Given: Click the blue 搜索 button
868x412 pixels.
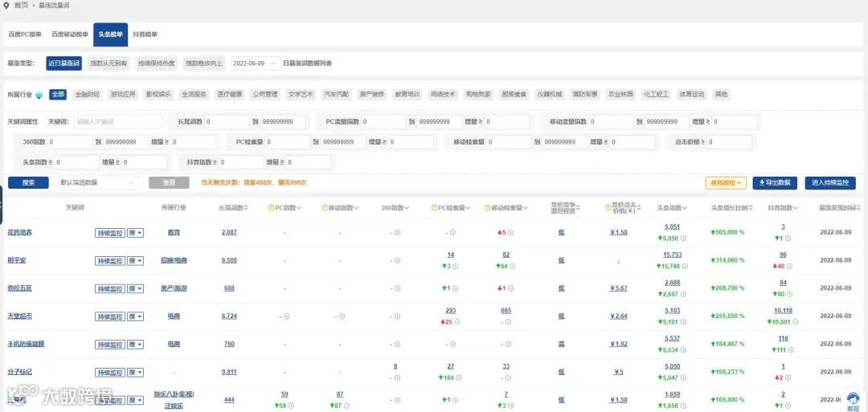Looking at the screenshot, I should point(29,182).
